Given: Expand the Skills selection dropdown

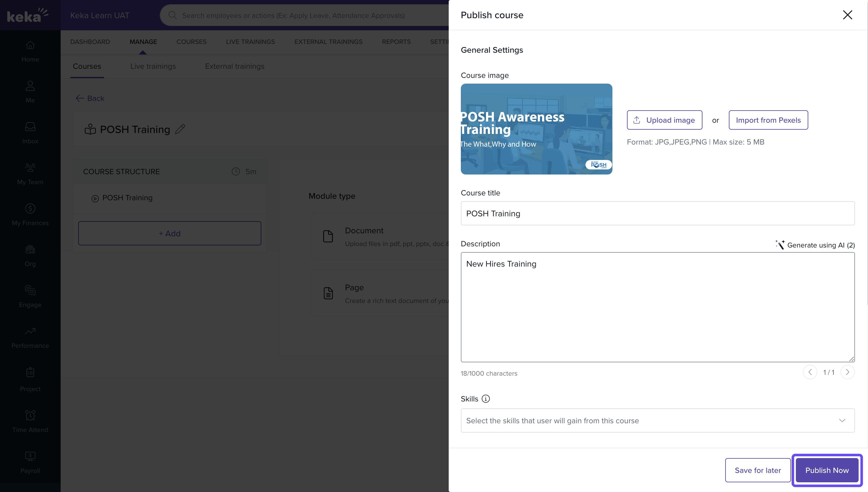Looking at the screenshot, I should (842, 421).
